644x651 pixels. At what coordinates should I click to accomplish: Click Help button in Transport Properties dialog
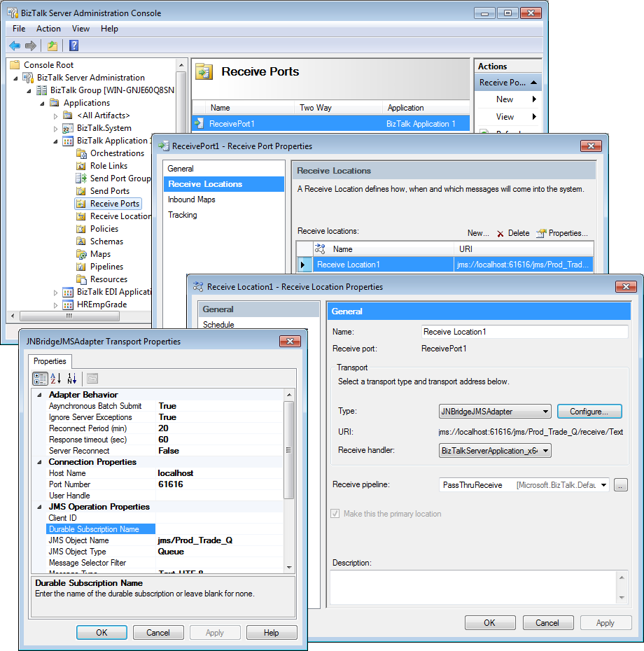271,632
